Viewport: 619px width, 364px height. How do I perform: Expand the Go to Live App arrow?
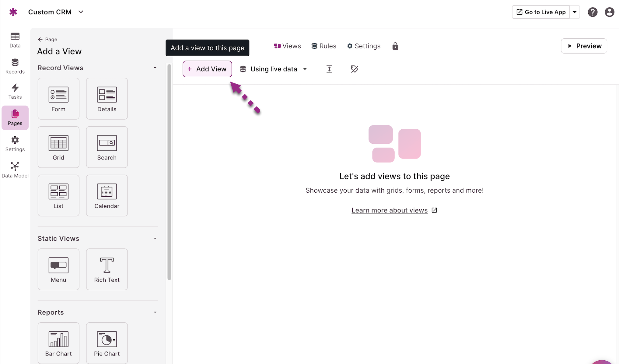[x=575, y=12]
